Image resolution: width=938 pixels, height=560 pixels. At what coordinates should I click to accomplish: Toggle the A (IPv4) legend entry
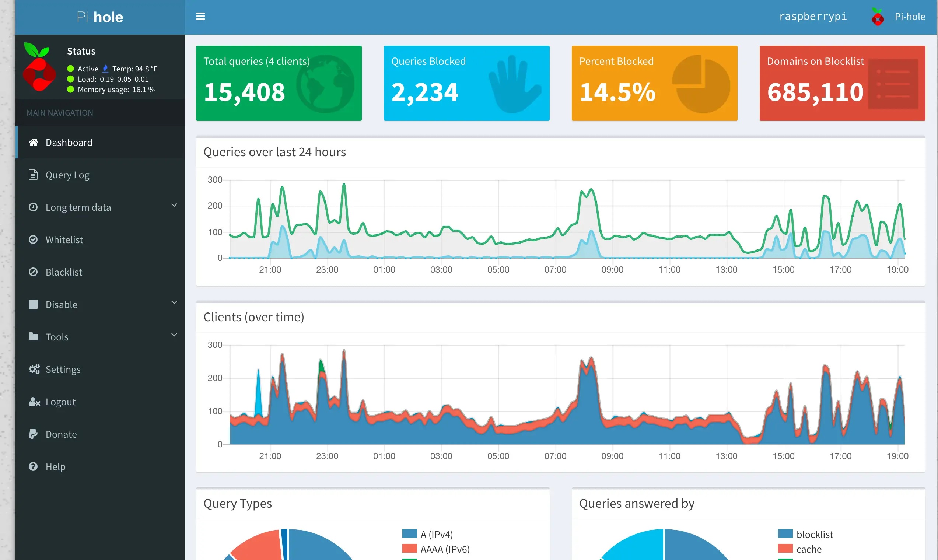[436, 534]
